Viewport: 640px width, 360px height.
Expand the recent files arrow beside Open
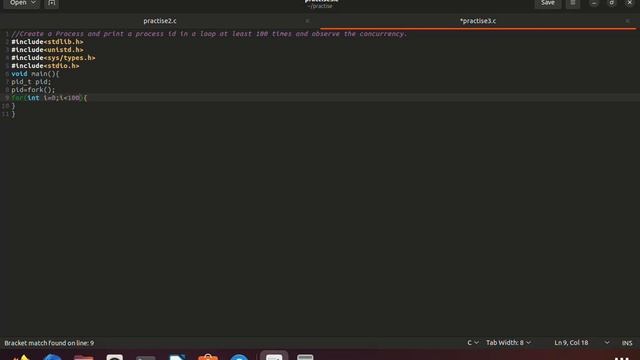pos(33,3)
